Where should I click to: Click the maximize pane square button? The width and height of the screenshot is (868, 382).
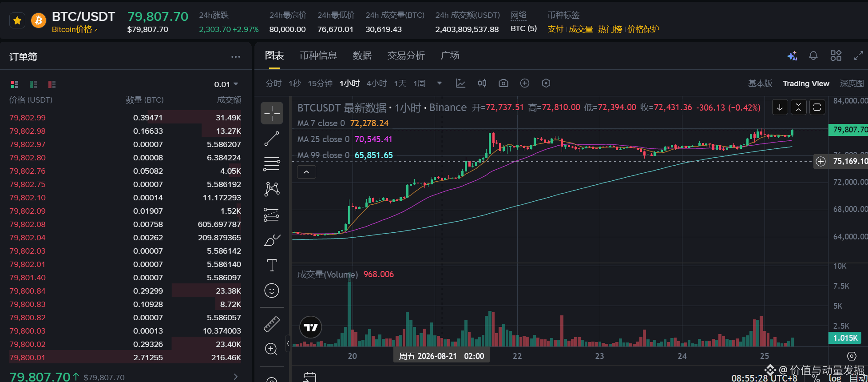817,107
